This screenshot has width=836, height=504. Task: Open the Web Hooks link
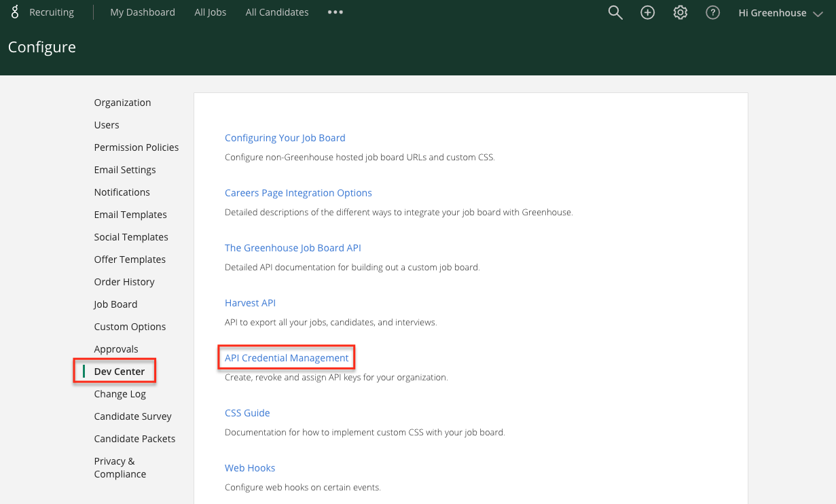point(250,468)
